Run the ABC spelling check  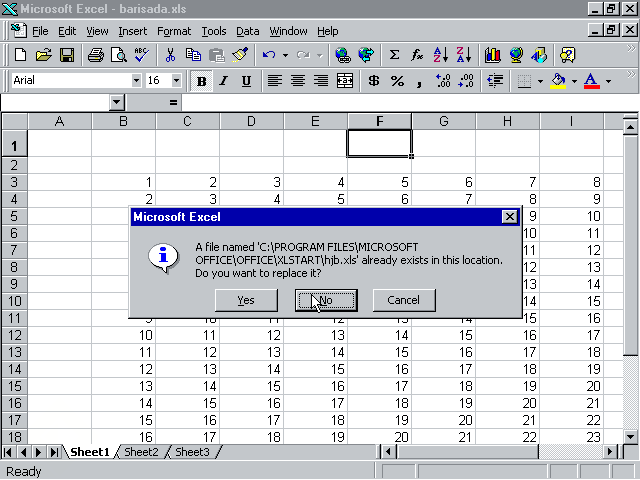coord(142,55)
